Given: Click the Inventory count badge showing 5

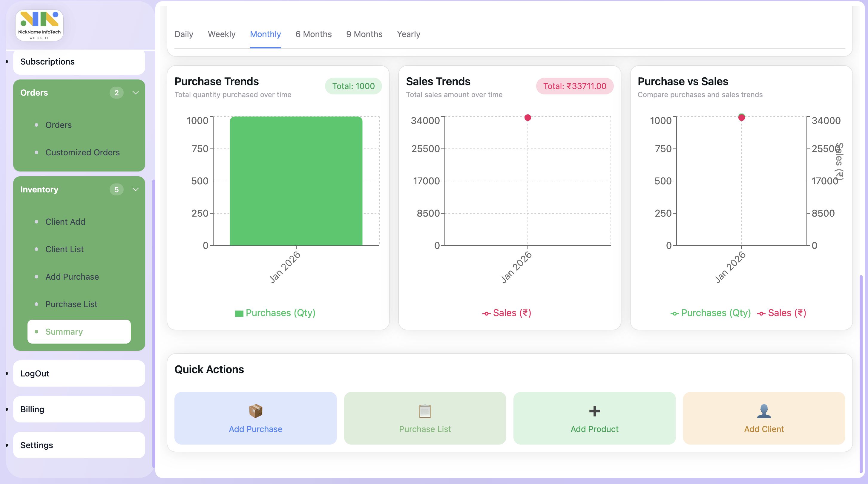Looking at the screenshot, I should point(116,189).
